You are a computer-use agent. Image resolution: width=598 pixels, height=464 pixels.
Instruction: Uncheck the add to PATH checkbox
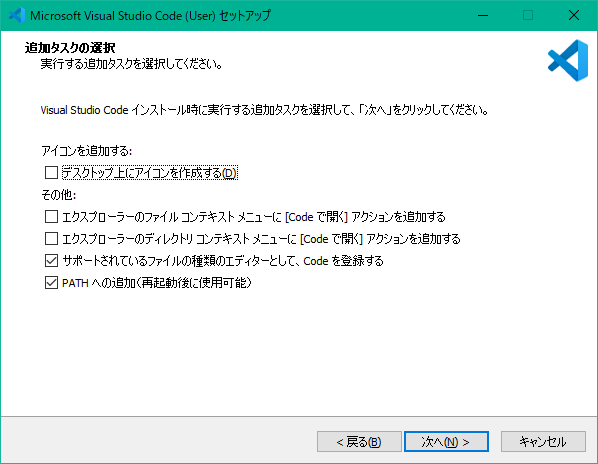pyautogui.click(x=51, y=283)
